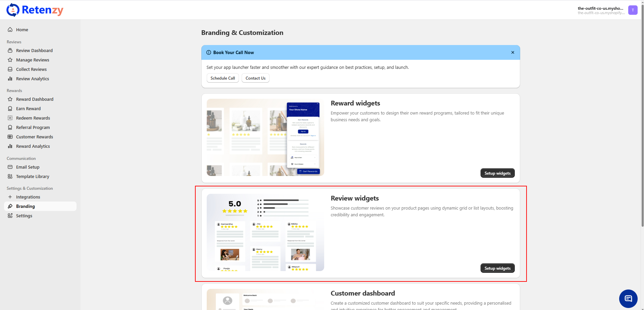The height and width of the screenshot is (310, 644).
Task: Click the Review widgets heading
Action: 355,198
